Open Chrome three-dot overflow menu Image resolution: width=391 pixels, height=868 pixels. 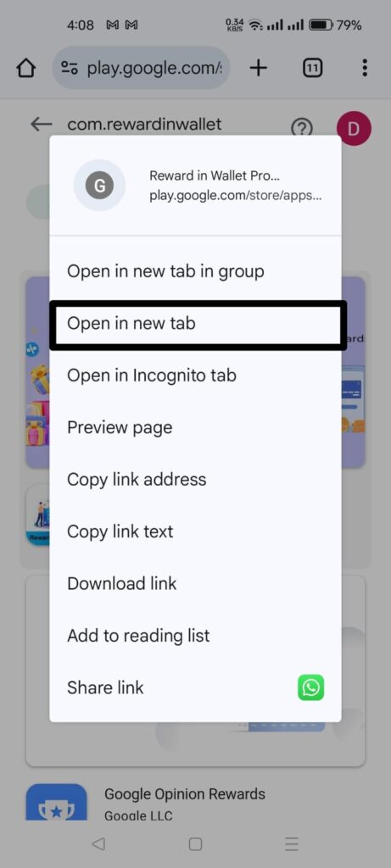point(364,68)
